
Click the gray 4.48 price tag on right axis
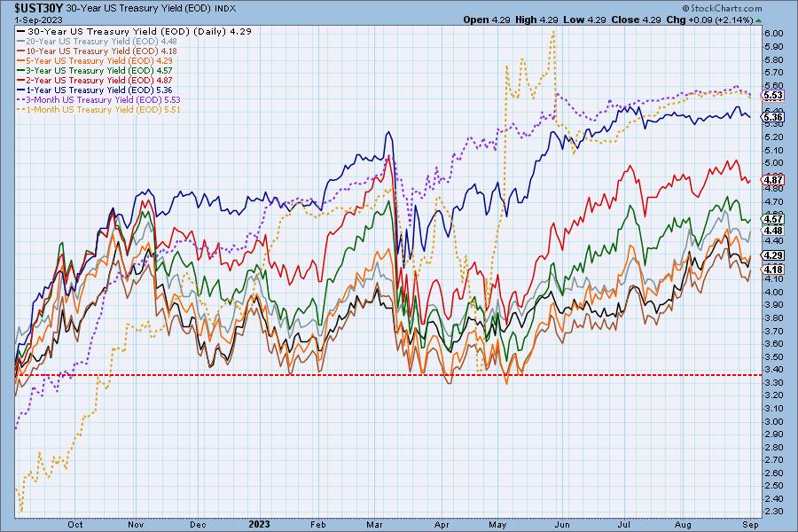click(x=773, y=231)
